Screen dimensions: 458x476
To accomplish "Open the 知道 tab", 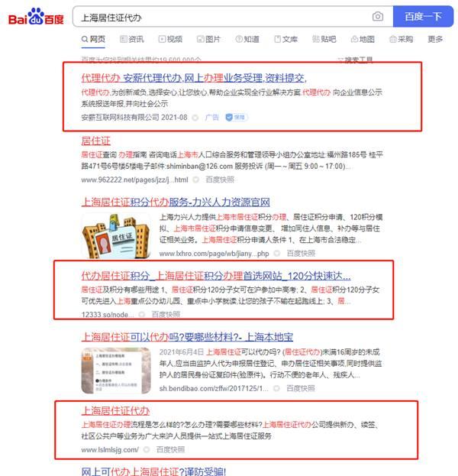I will (247, 39).
